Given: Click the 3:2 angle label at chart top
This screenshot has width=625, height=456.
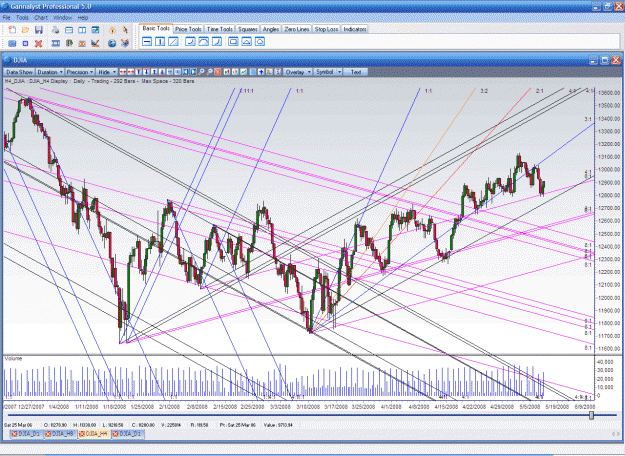Looking at the screenshot, I should pyautogui.click(x=484, y=91).
